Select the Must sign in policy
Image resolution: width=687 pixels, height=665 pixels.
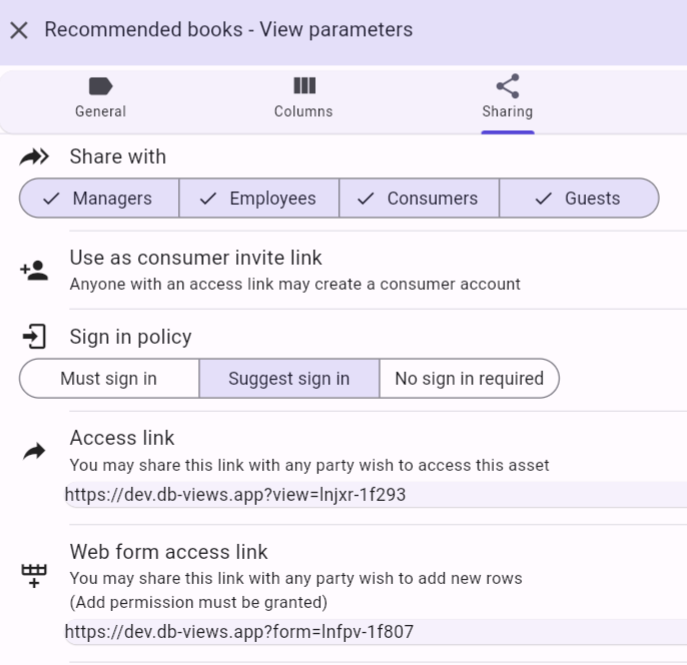click(x=109, y=378)
